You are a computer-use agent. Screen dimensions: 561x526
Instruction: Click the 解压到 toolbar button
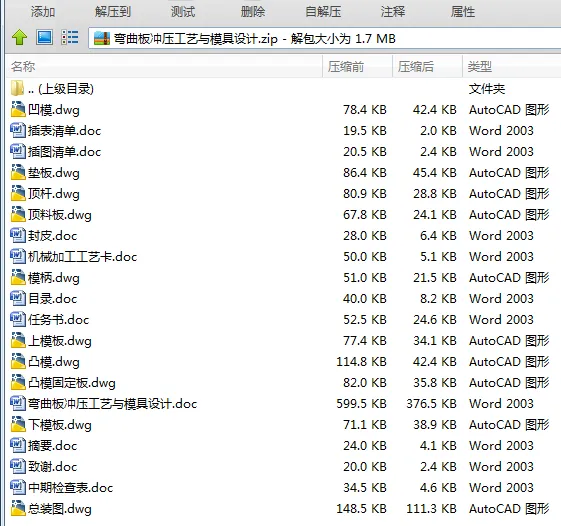(x=113, y=11)
